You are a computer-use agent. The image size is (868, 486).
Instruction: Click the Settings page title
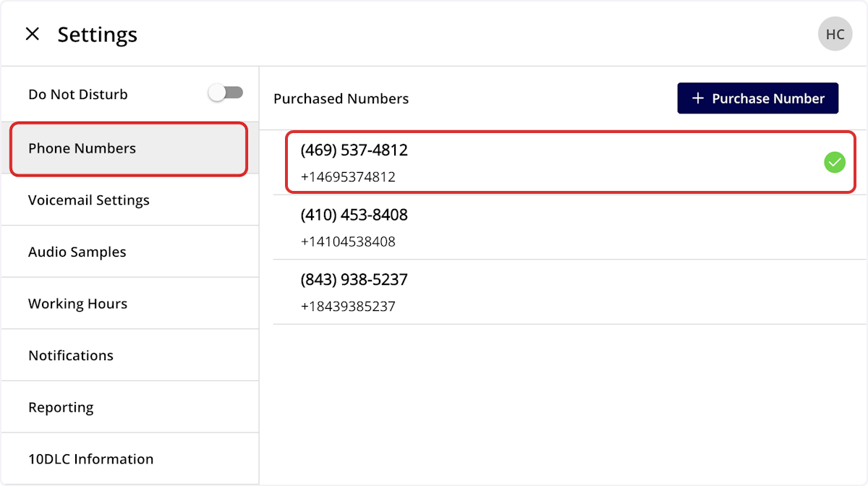click(x=98, y=35)
